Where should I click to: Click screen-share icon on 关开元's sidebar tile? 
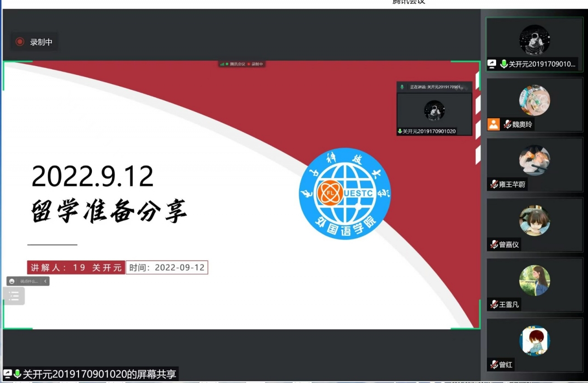492,64
